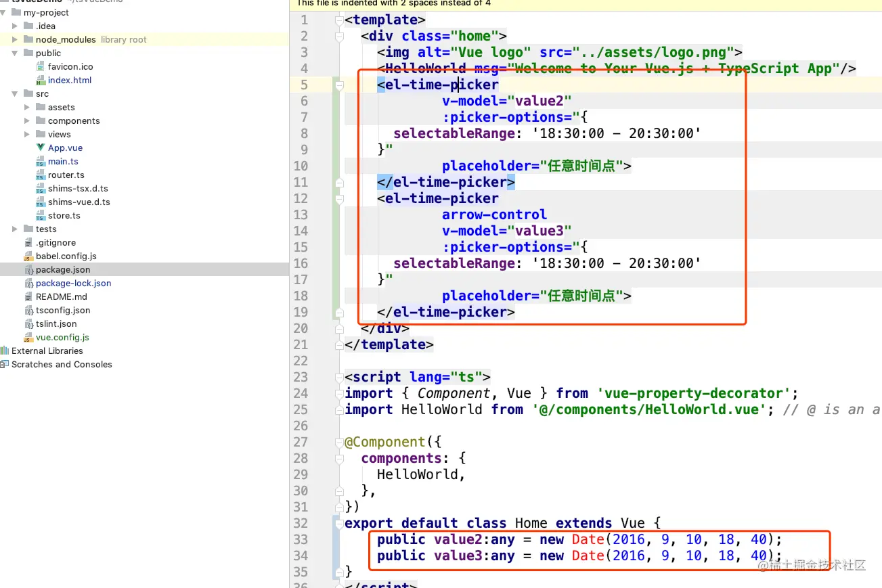Click the External Libraries icon
This screenshot has height=588, width=882.
coord(5,351)
